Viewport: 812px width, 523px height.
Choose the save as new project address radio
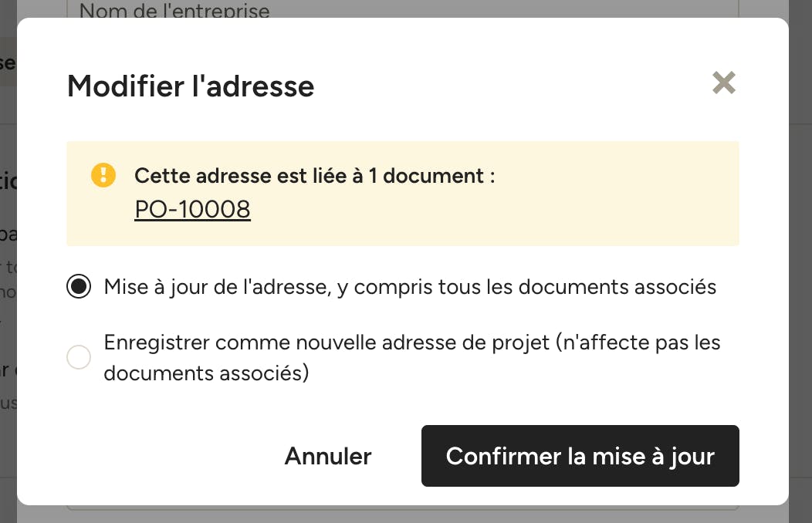pos(79,357)
